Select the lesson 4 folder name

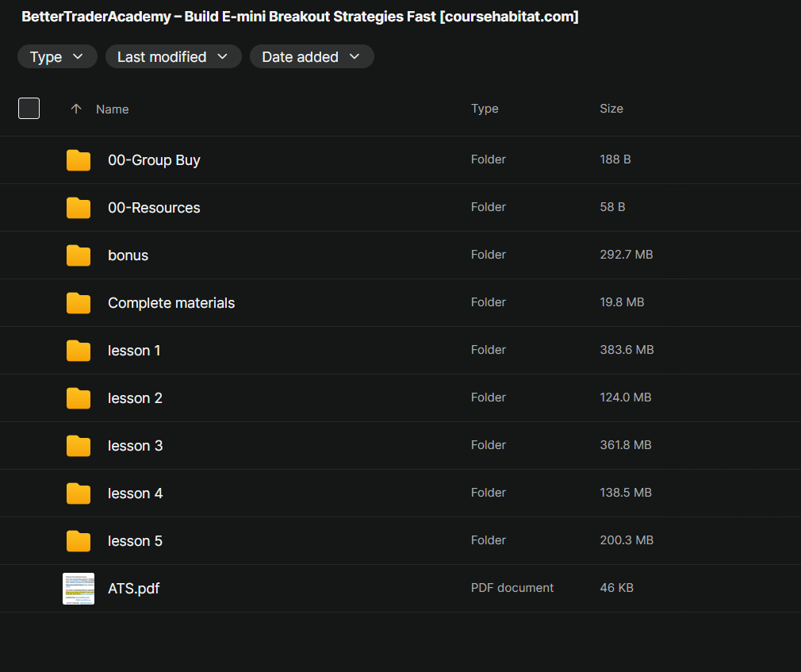(x=135, y=493)
